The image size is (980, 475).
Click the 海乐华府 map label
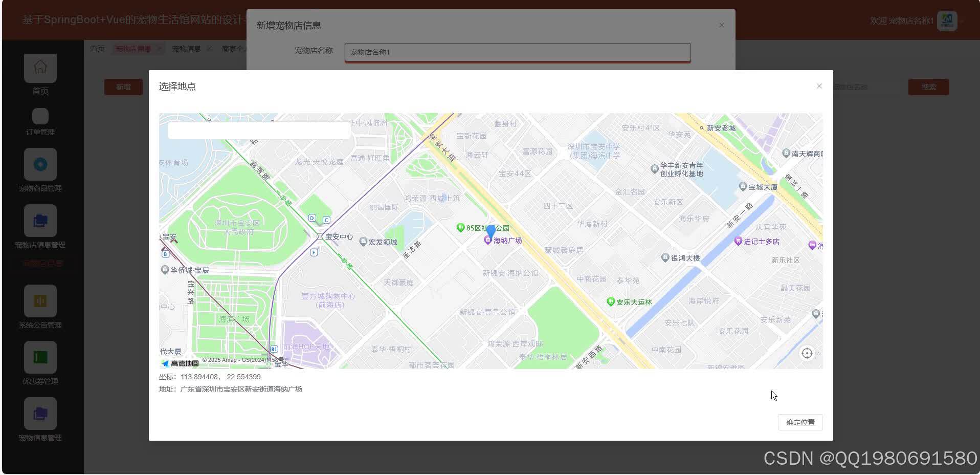(x=695, y=219)
